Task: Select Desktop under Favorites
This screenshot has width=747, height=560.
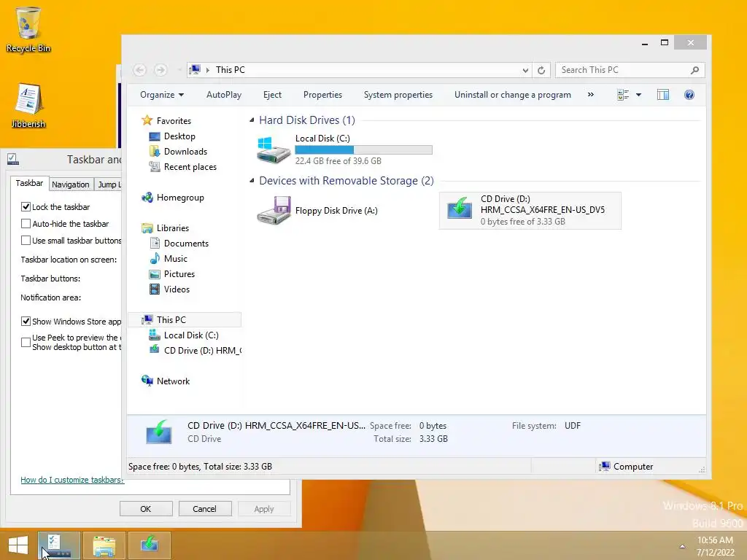Action: tap(172, 136)
